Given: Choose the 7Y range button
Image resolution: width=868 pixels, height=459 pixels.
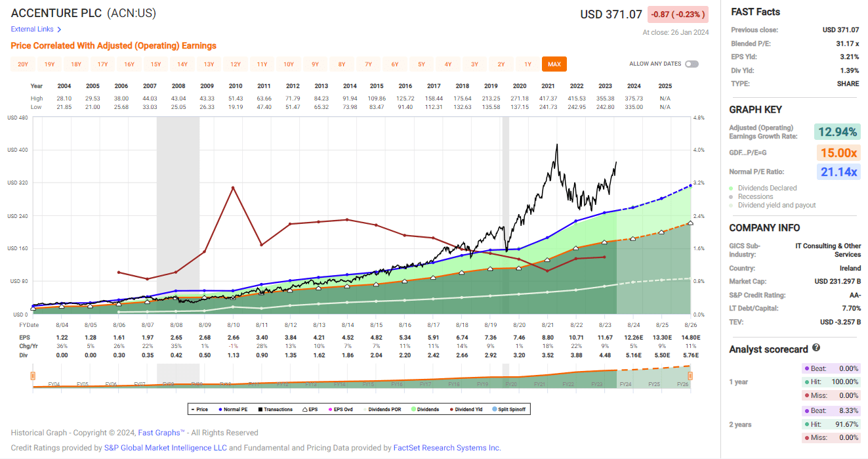Looking at the screenshot, I should tap(368, 64).
